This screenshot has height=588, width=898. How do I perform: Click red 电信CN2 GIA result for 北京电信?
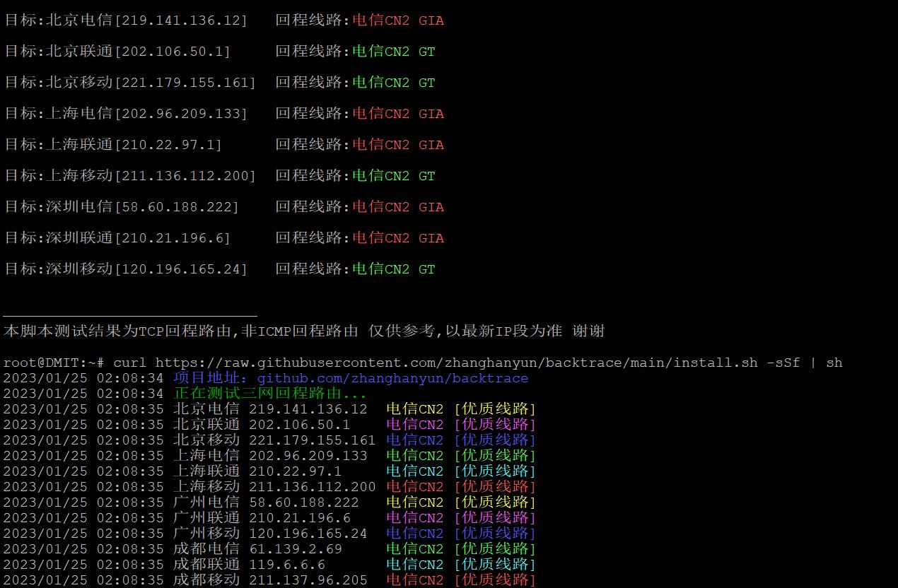point(398,20)
